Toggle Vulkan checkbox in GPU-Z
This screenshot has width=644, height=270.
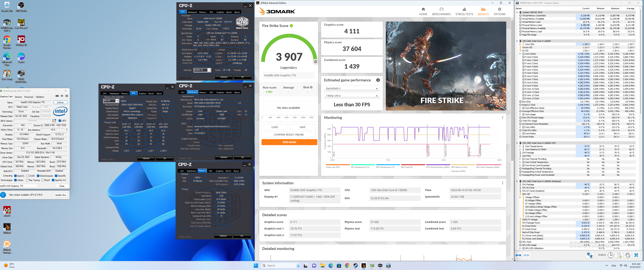pyautogui.click(x=16, y=180)
